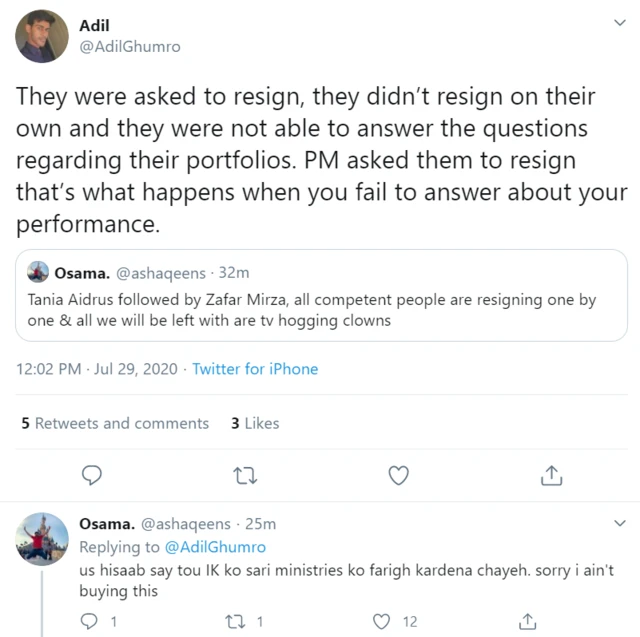Open the Twitter for iPhone source link
Screen dimensions: 640x637
[255, 369]
